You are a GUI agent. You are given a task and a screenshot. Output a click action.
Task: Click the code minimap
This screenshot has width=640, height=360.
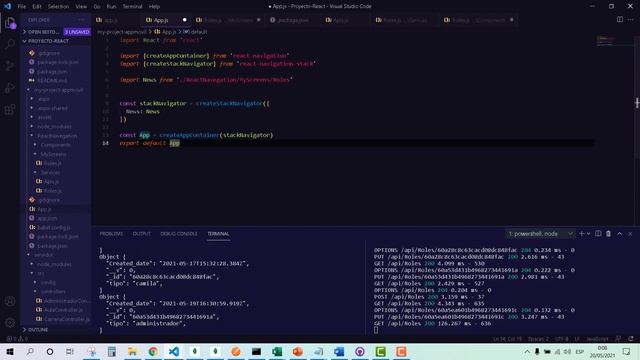point(614,41)
